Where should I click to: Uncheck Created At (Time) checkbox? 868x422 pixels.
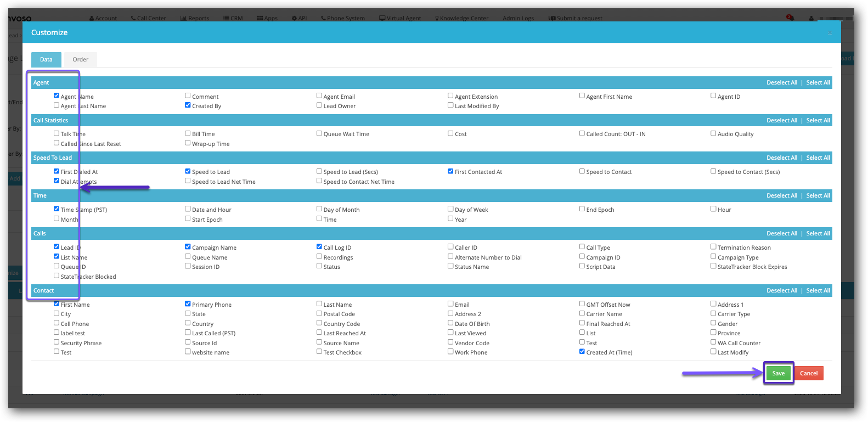point(582,351)
